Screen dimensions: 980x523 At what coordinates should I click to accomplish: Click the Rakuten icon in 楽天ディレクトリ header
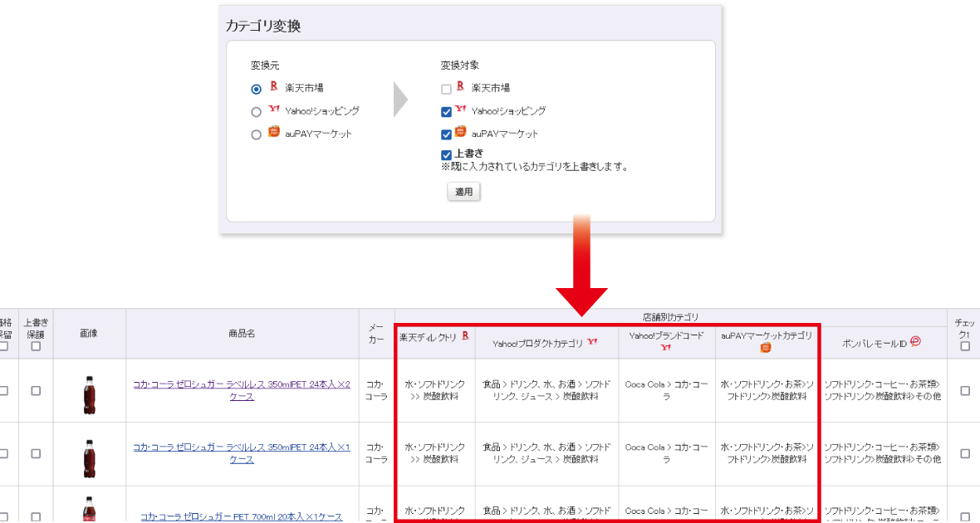click(x=465, y=336)
